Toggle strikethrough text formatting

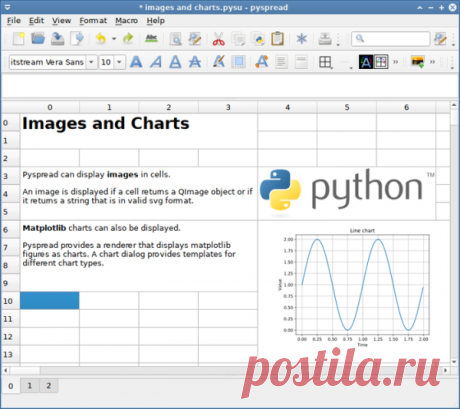coord(195,62)
